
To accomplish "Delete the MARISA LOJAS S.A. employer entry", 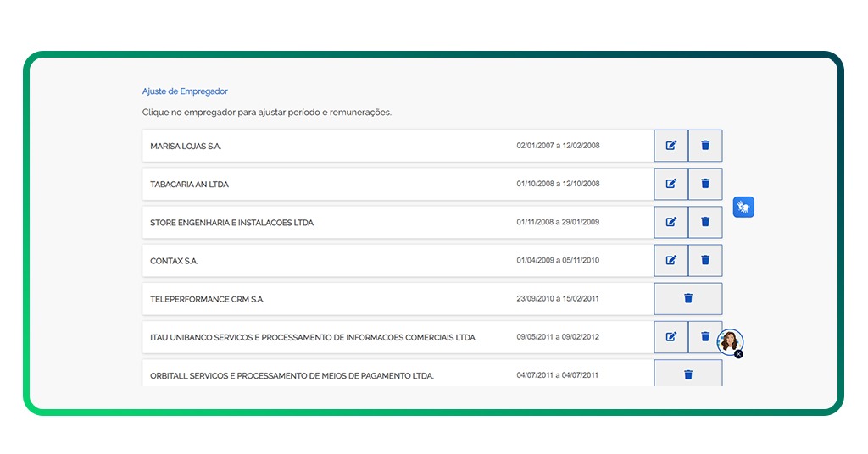I will click(x=705, y=146).
